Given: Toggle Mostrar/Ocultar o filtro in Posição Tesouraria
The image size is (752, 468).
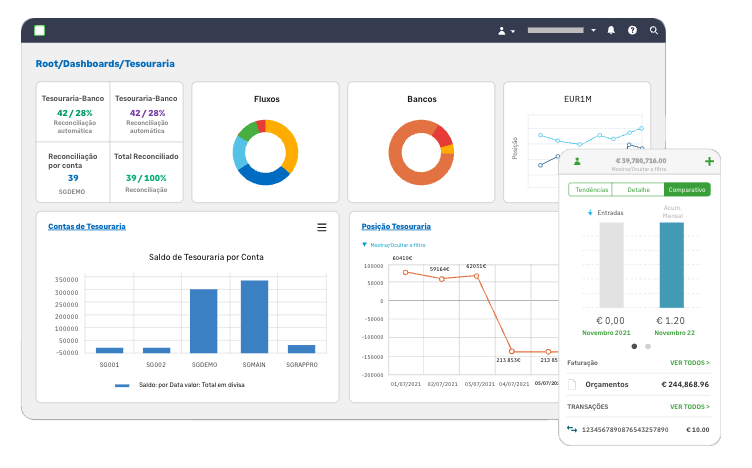Looking at the screenshot, I should pyautogui.click(x=394, y=245).
